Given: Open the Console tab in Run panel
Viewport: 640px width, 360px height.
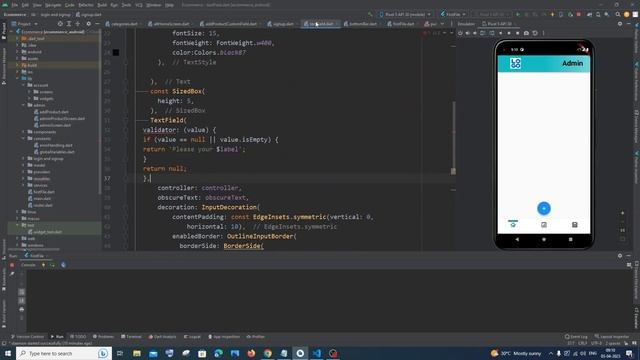Looking at the screenshot, I should point(28,265).
